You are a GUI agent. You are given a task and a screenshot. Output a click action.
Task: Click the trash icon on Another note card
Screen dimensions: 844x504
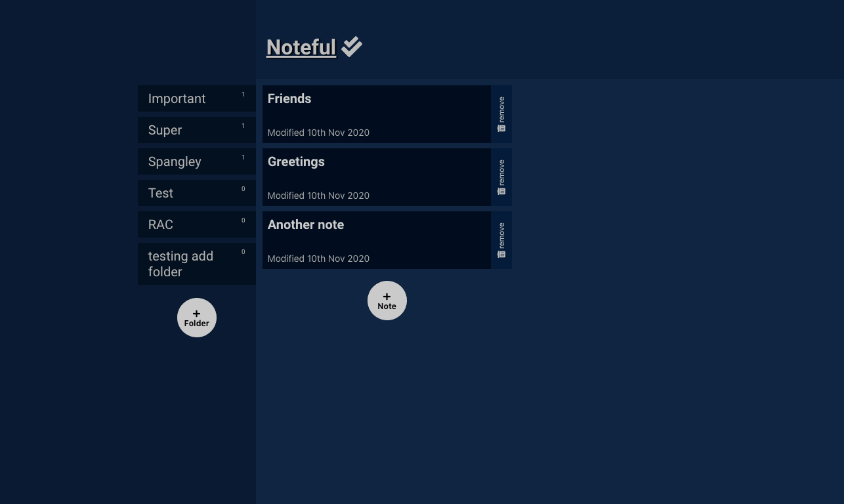[501, 253]
